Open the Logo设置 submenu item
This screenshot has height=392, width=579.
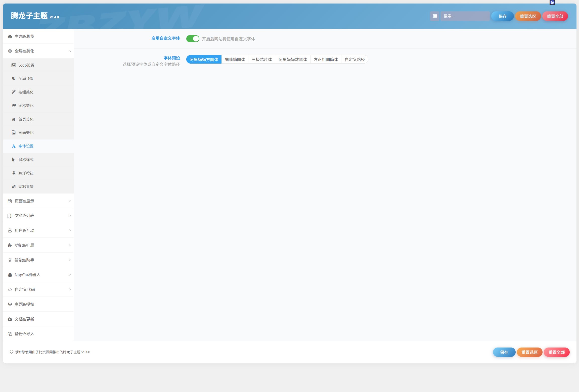click(x=38, y=65)
